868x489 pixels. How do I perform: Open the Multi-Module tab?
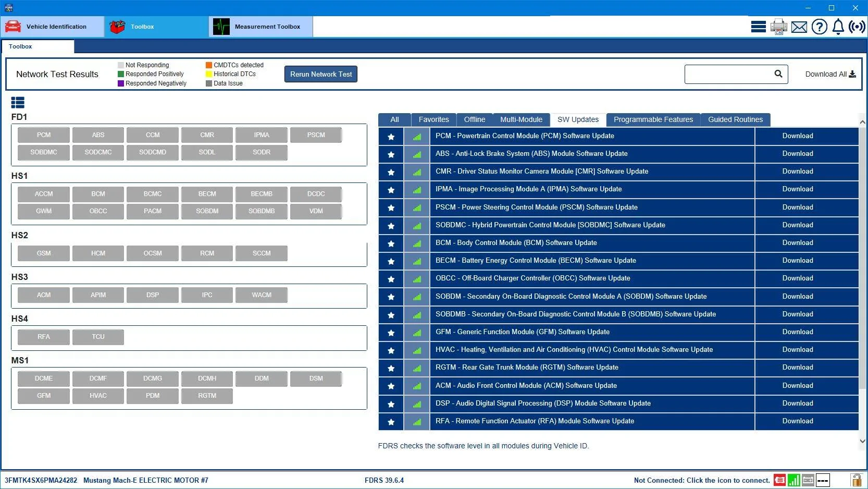521,119
